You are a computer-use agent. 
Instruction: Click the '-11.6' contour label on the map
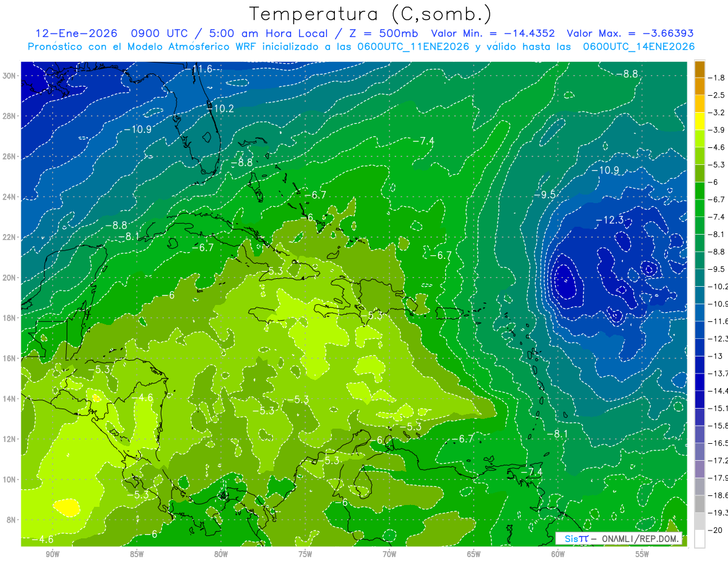[198, 69]
